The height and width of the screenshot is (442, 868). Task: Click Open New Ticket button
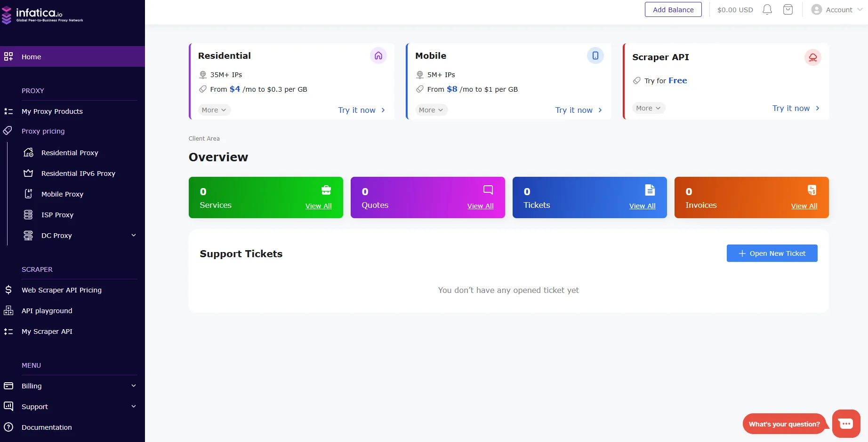(772, 253)
